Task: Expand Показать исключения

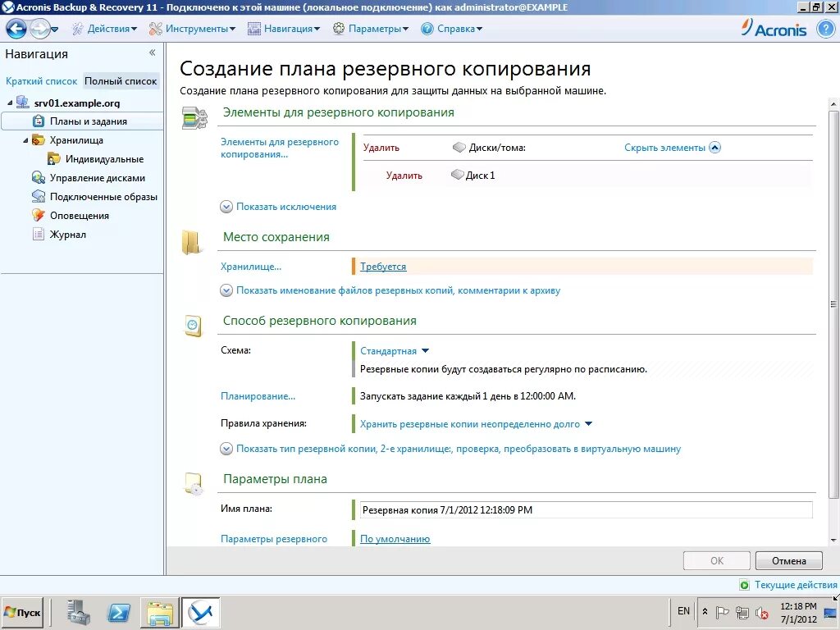Action: pos(278,207)
